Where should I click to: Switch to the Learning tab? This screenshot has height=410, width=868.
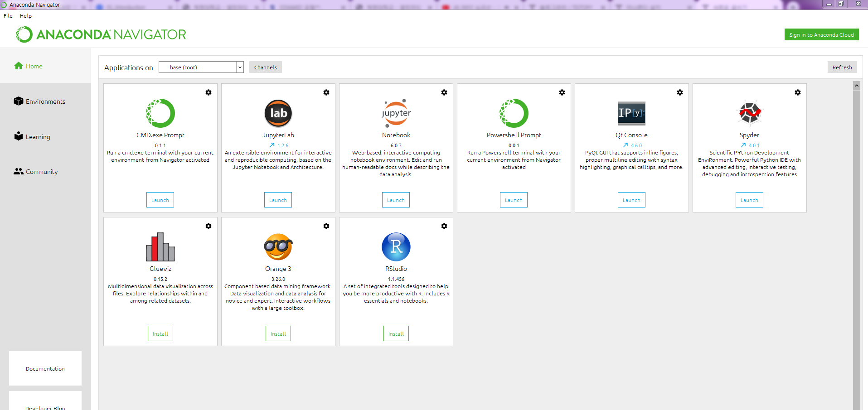pyautogui.click(x=45, y=136)
